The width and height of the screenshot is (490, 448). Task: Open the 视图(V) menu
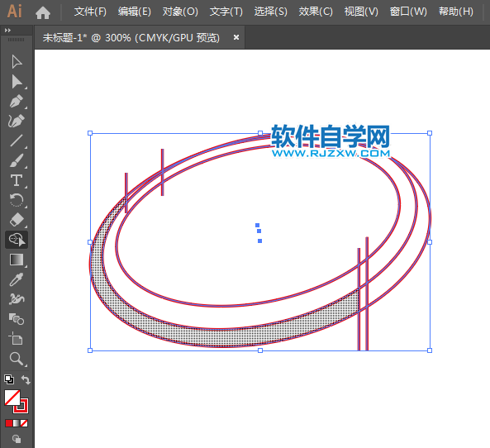coord(361,12)
